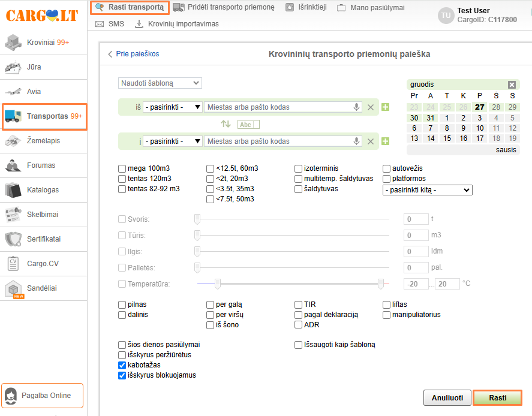Open the Naudoti šabloną dropdown
Image resolution: width=532 pixels, height=416 pixels.
click(x=160, y=83)
